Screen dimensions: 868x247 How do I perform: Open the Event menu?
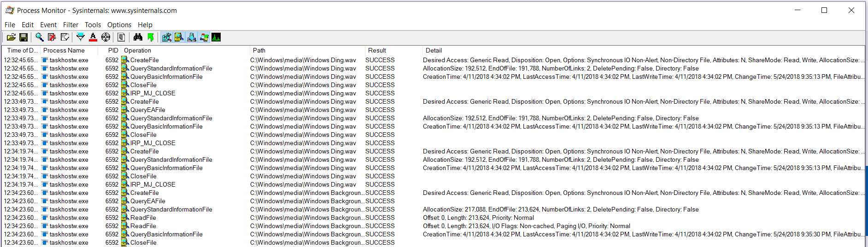[x=48, y=25]
